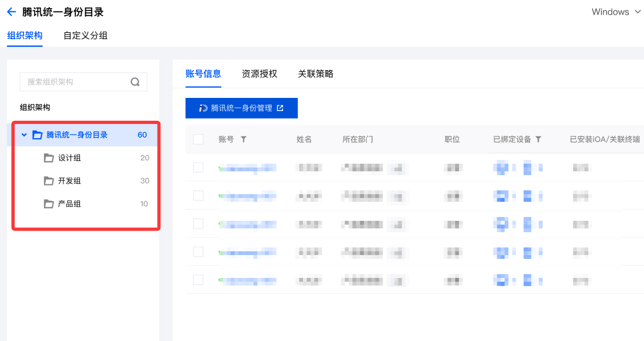Viewport: 644px width, 341px height.
Task: Switch to the 组织架构 tab
Action: point(24,35)
